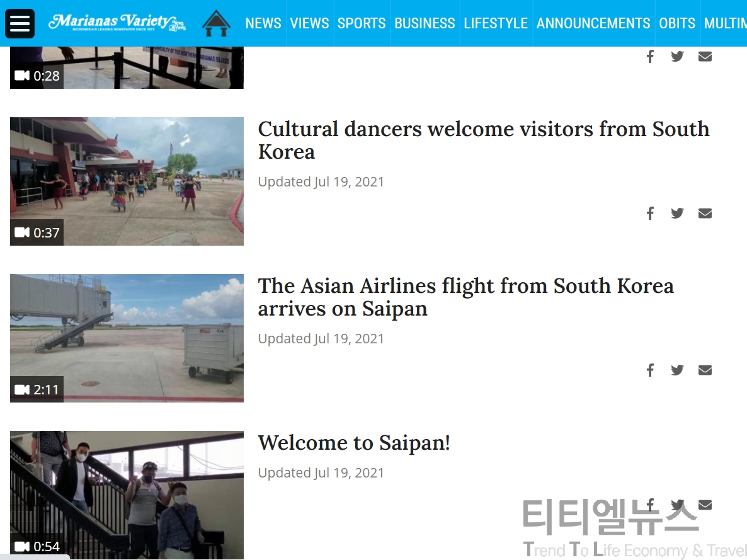Go to the SPORTS section
747x560 pixels.
click(x=362, y=23)
